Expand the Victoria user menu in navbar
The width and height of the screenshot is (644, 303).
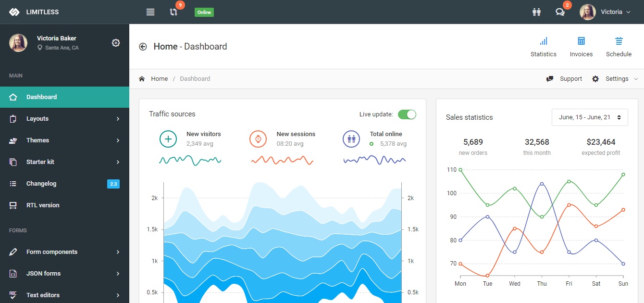(606, 12)
